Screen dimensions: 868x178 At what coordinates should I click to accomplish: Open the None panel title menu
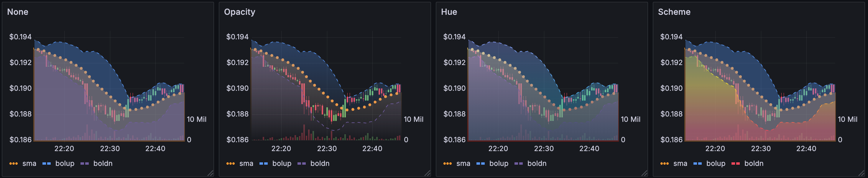click(x=18, y=12)
